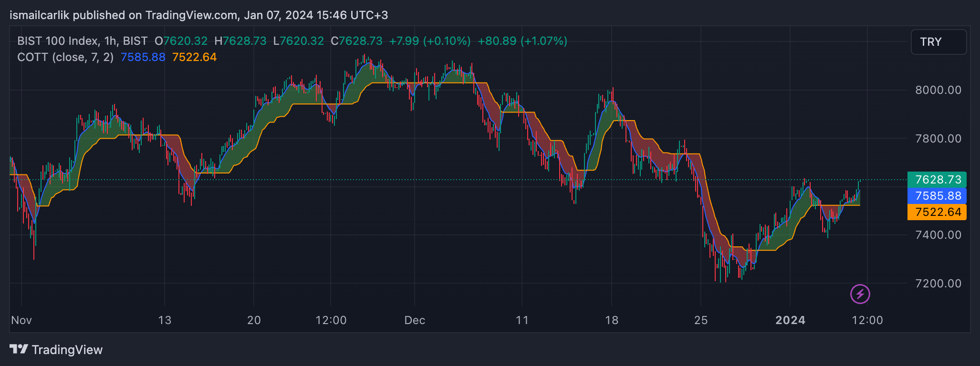Screen dimensions: 980x366
Task: Click the blue price label 7585.88 on axis
Action: point(937,196)
